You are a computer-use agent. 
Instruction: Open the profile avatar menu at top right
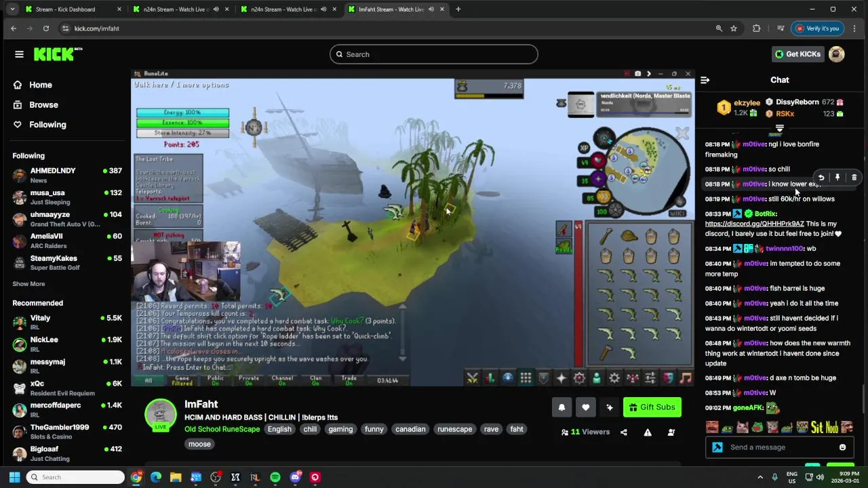837,54
